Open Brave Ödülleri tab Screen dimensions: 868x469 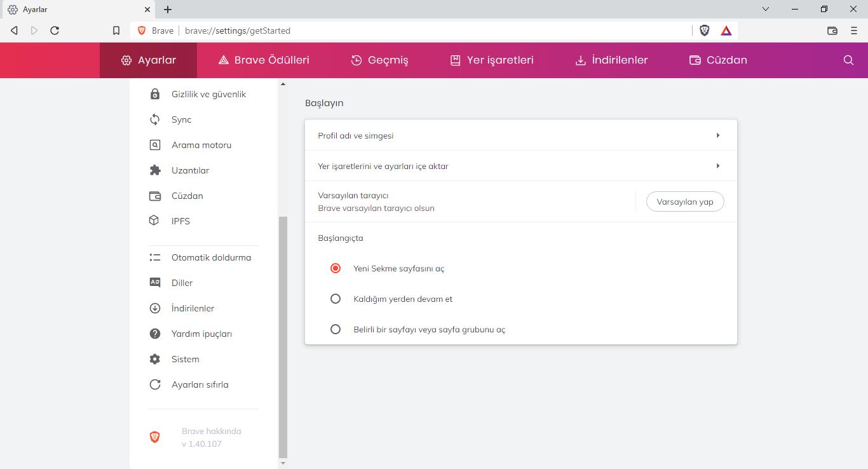point(263,60)
